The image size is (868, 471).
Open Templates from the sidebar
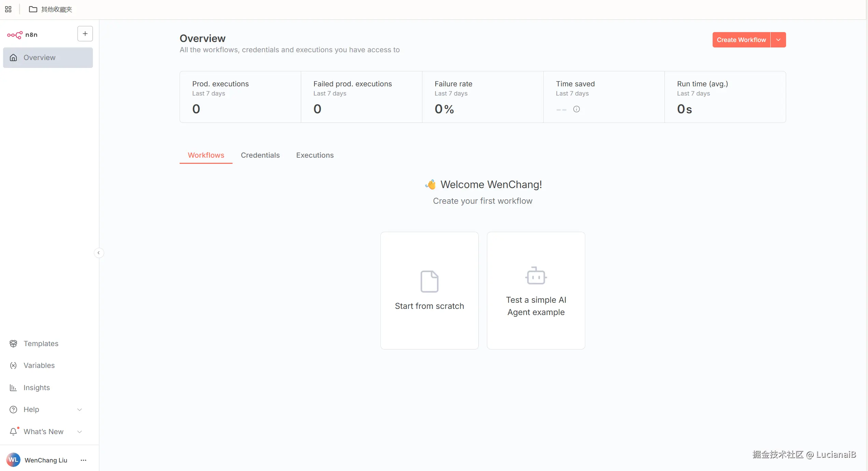click(x=41, y=343)
